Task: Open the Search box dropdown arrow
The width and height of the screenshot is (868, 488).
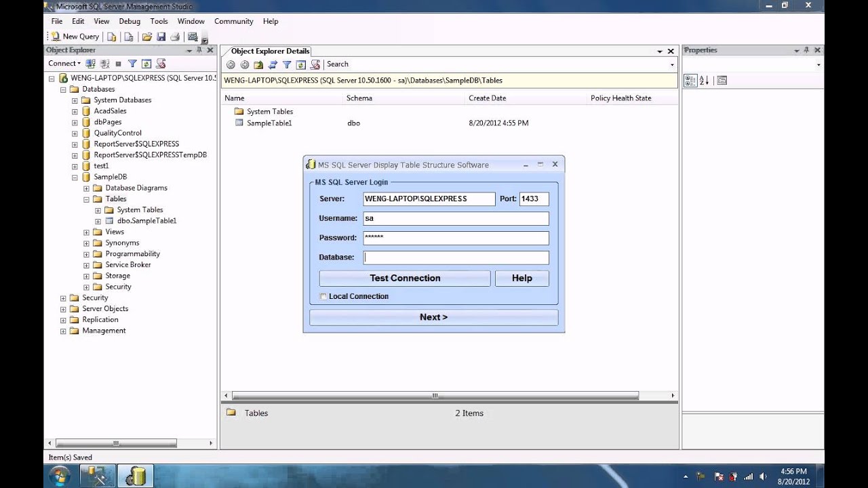Action: point(672,65)
